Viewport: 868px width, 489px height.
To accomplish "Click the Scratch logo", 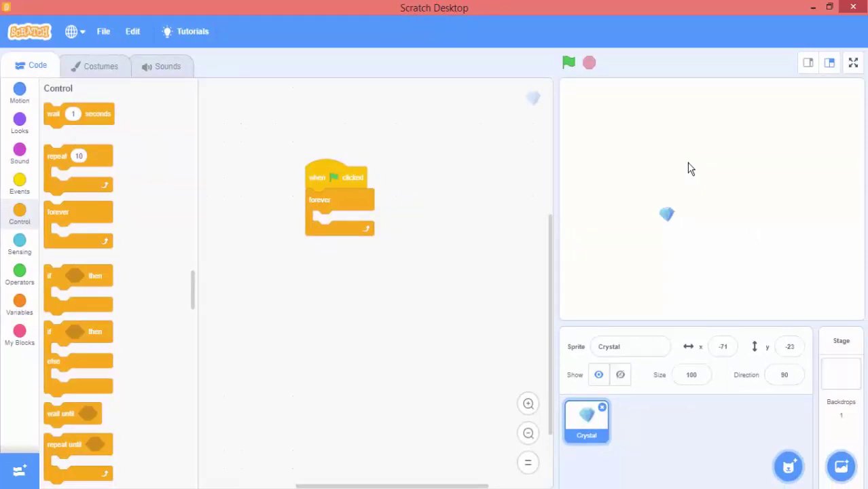I will click(29, 31).
